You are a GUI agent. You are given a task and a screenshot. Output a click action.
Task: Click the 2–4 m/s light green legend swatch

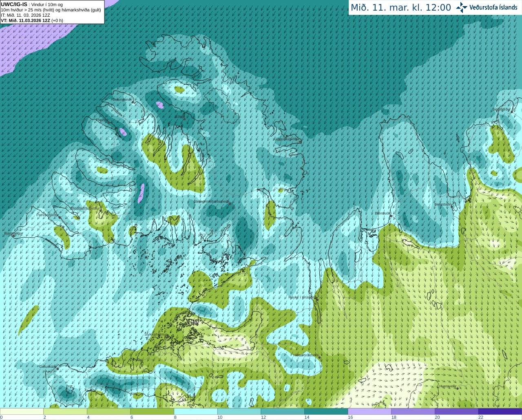click(65, 411)
